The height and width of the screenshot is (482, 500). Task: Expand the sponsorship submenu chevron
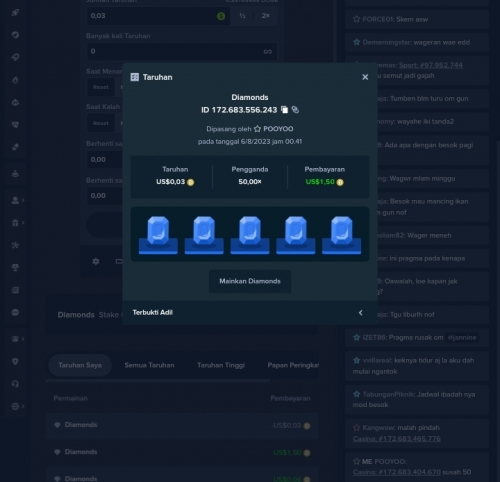click(23, 339)
